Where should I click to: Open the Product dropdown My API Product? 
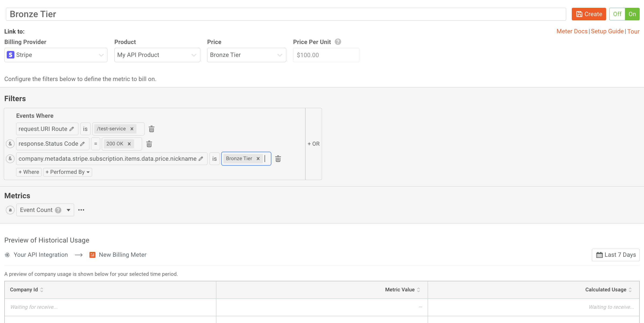(157, 55)
